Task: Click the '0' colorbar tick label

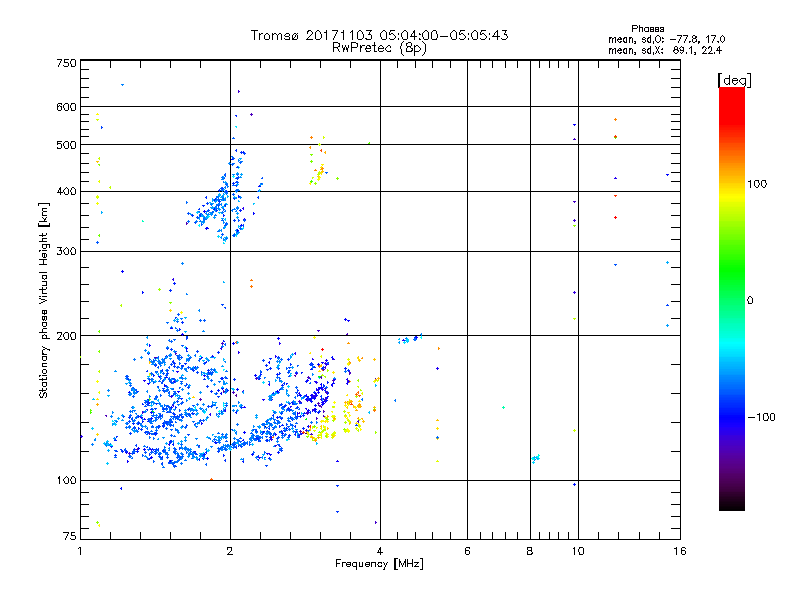Action: [749, 301]
